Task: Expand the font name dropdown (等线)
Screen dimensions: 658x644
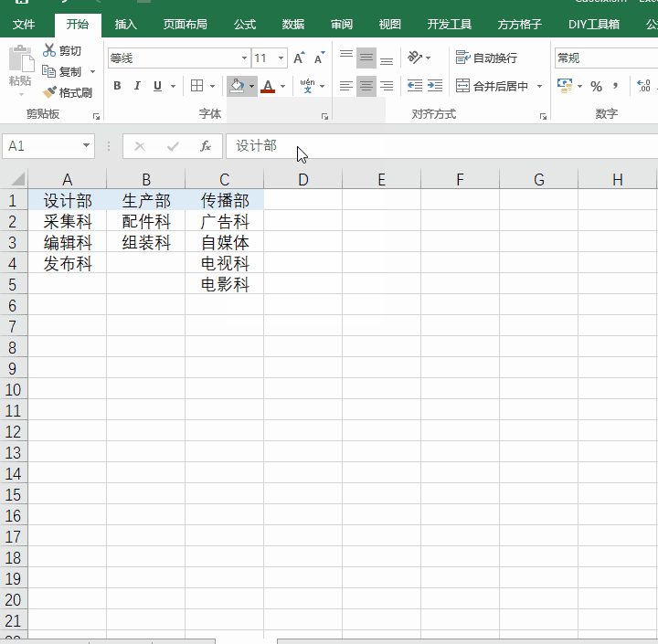Action: point(244,58)
